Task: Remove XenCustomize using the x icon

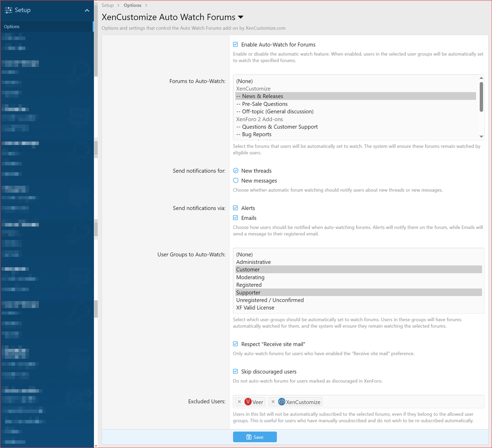Action: pos(273,401)
